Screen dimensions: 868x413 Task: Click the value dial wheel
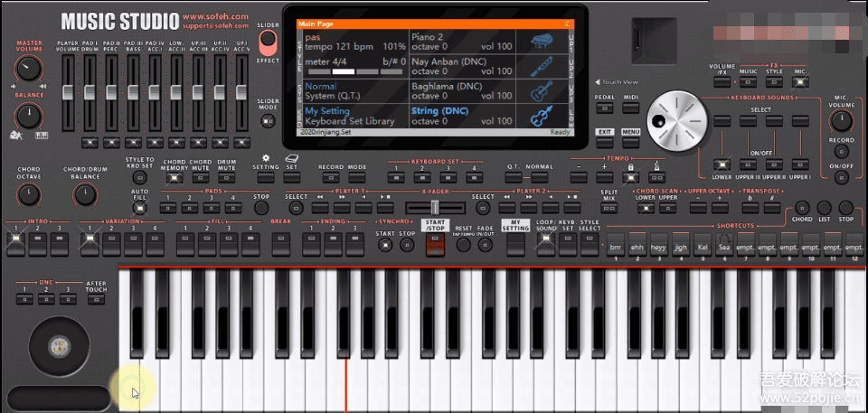[674, 121]
